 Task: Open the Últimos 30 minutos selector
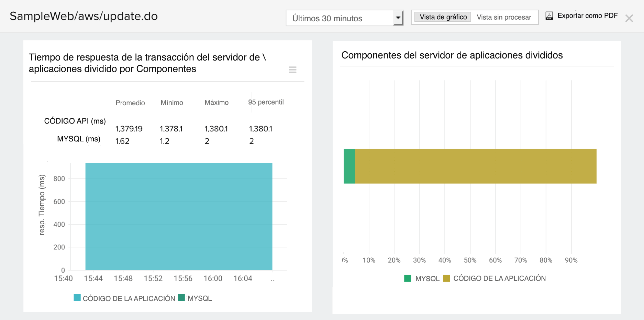[340, 18]
